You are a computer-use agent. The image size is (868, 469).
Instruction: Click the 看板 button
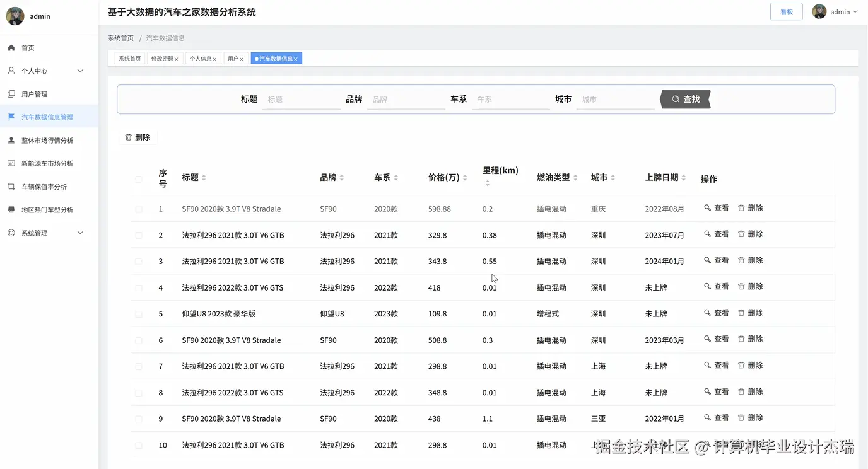point(786,11)
